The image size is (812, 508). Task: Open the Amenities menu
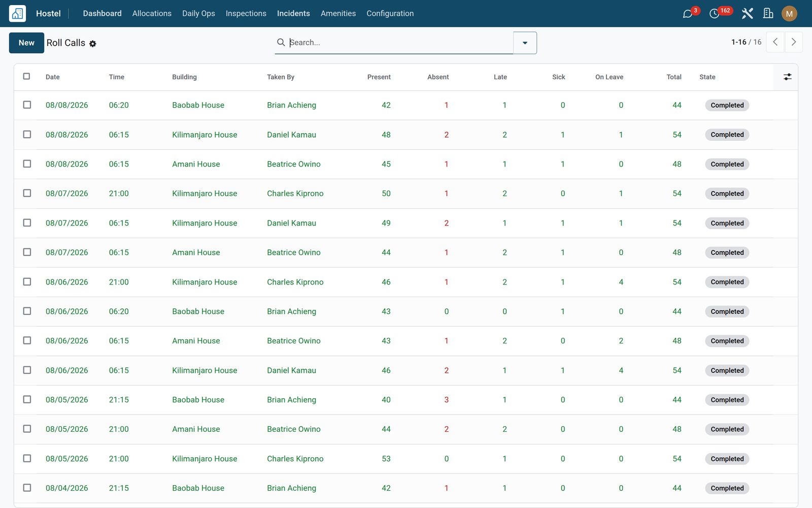pyautogui.click(x=338, y=13)
